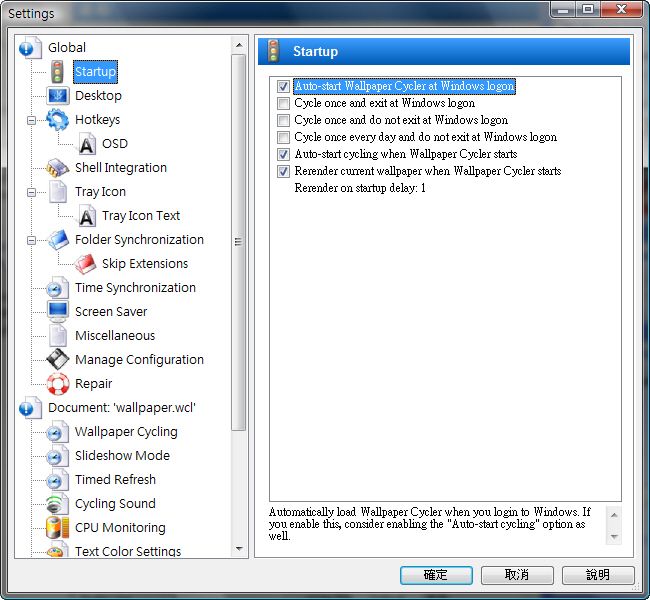The height and width of the screenshot is (600, 650).
Task: Open Manage Configuration page
Action: point(139,360)
